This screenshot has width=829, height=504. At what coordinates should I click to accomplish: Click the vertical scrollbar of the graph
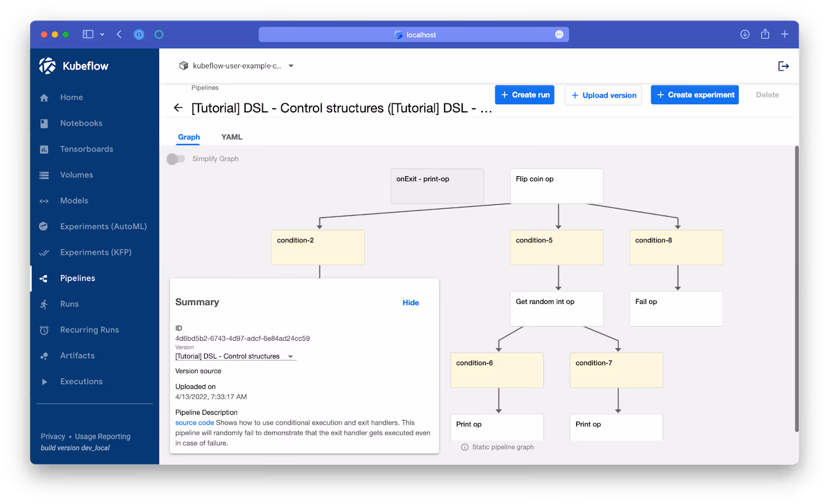coord(797,289)
